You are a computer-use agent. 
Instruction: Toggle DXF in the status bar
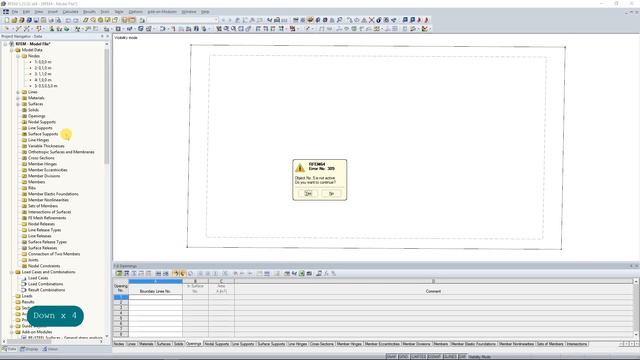[462, 357]
